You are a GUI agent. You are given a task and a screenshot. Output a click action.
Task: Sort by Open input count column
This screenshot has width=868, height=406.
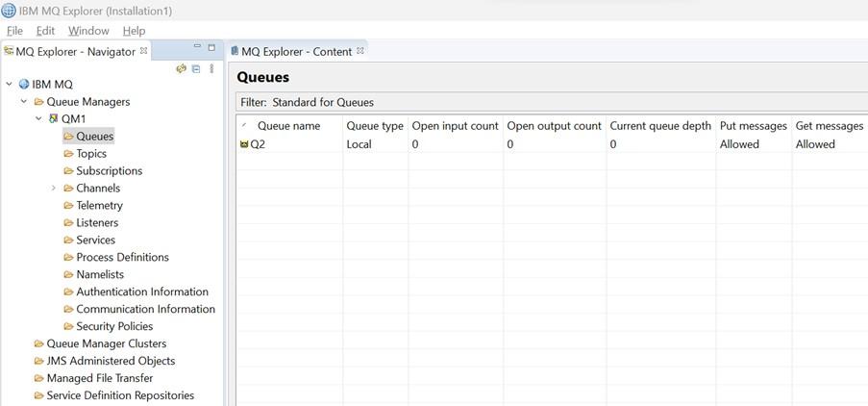[456, 126]
